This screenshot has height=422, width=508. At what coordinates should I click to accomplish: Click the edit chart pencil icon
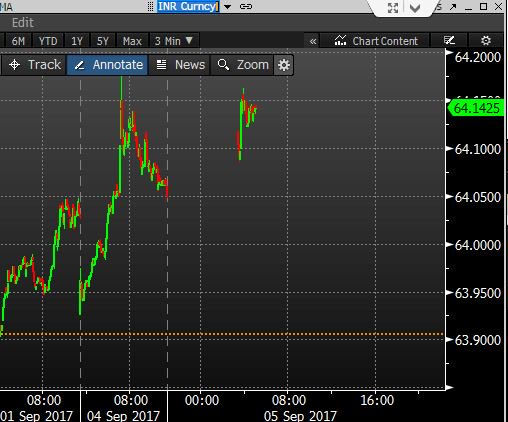449,41
